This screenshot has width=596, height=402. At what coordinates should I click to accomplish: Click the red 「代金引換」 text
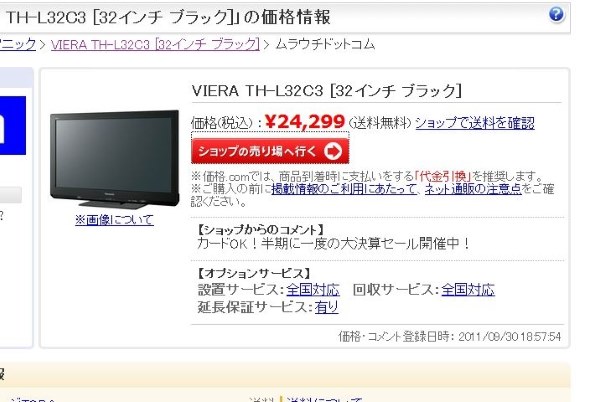tap(443, 177)
